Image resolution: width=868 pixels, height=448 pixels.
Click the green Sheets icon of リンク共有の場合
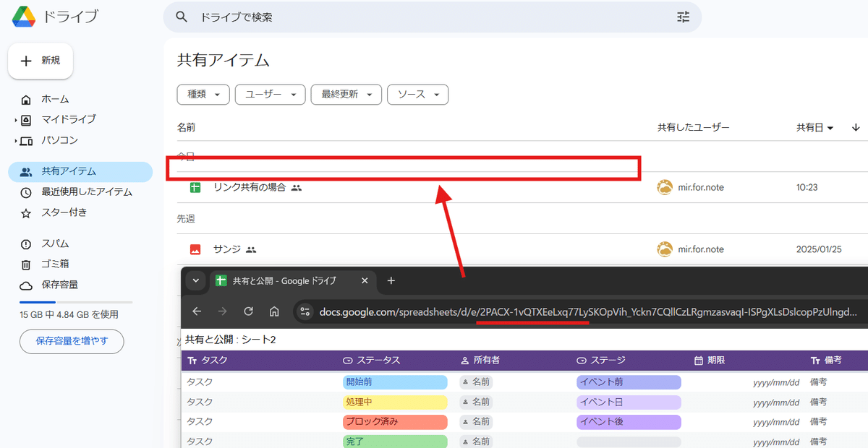[x=195, y=188]
